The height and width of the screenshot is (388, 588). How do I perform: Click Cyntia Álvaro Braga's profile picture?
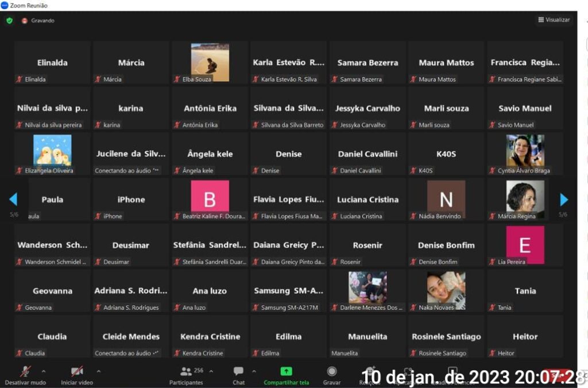point(525,151)
